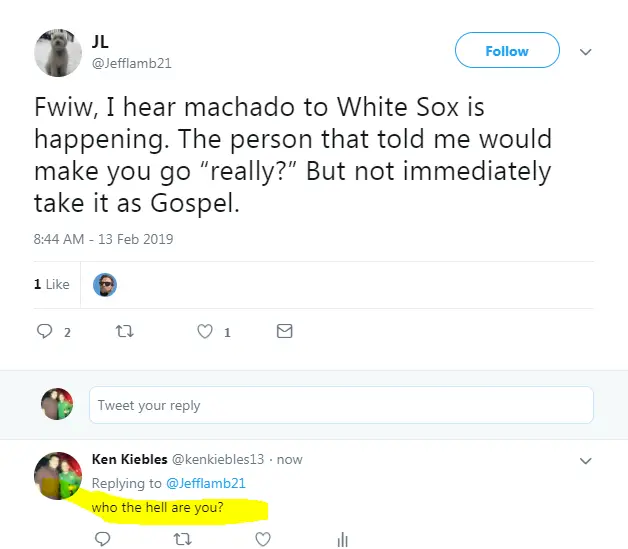628x549 pixels.
Task: Expand main tweet options chevron
Action: pos(586,51)
